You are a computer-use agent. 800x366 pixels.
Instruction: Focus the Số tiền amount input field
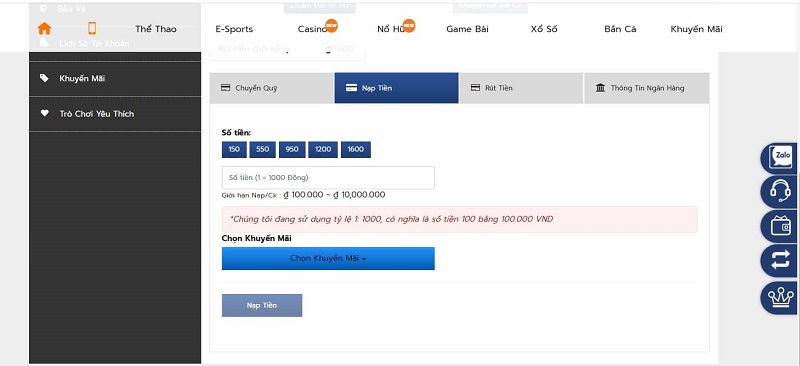tap(328, 178)
